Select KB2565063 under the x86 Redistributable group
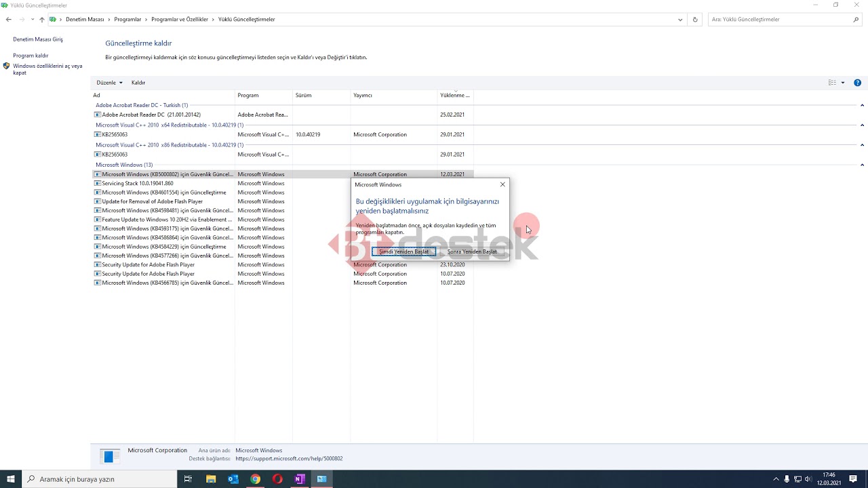Screen dimensions: 868x488 [x=282, y=155]
